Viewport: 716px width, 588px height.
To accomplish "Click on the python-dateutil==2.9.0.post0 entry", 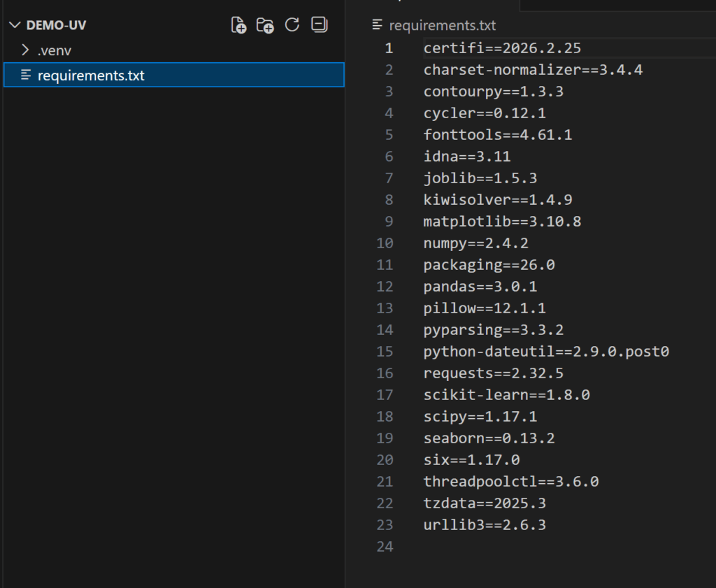I will click(546, 352).
